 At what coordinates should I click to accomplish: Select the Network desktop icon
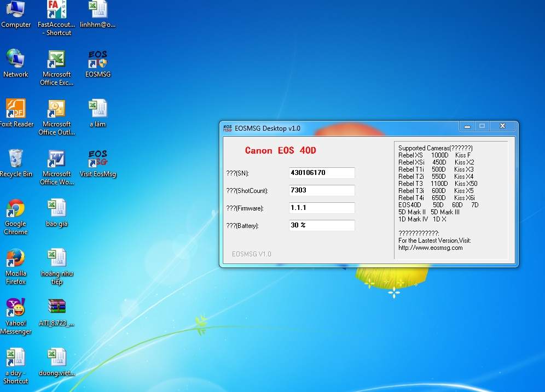16,63
